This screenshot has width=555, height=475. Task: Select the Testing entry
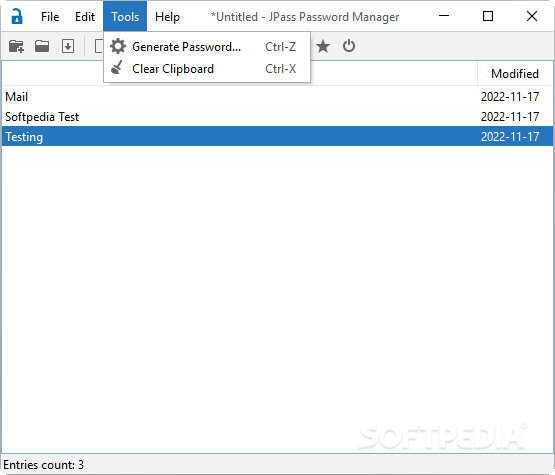(x=278, y=137)
